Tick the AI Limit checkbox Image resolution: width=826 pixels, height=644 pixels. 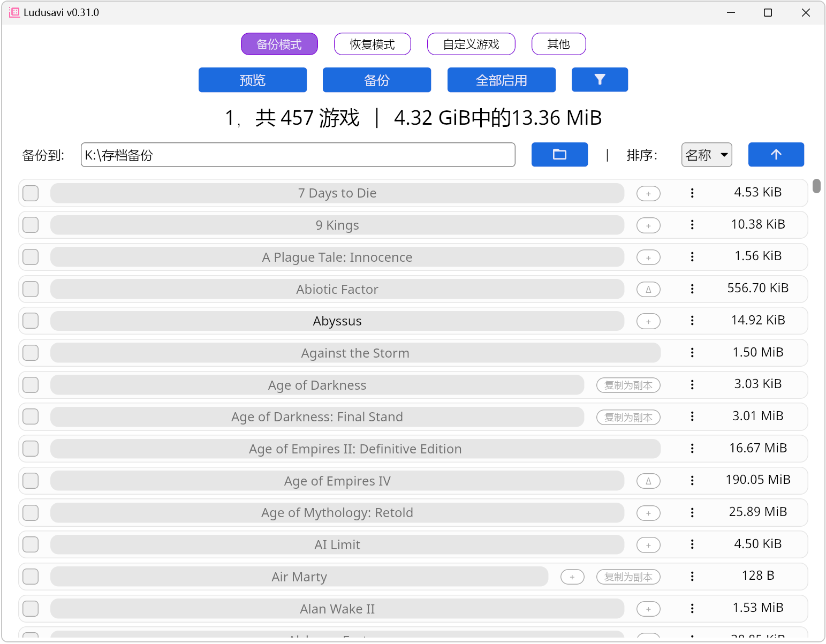[x=31, y=544]
